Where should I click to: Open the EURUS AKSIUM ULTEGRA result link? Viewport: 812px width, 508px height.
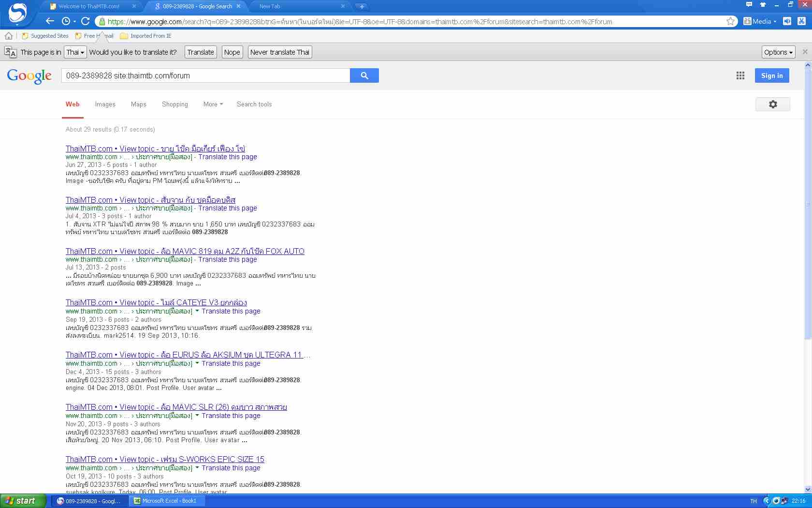tap(188, 355)
